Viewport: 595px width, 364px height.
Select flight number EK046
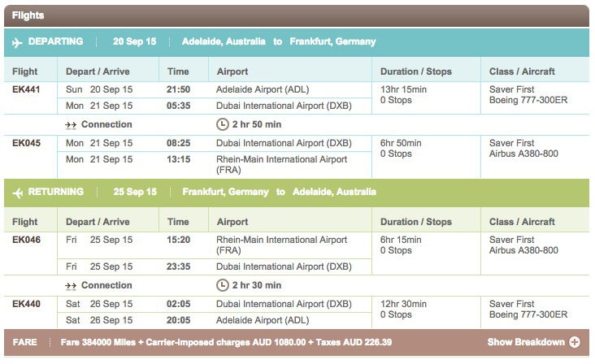tap(26, 240)
